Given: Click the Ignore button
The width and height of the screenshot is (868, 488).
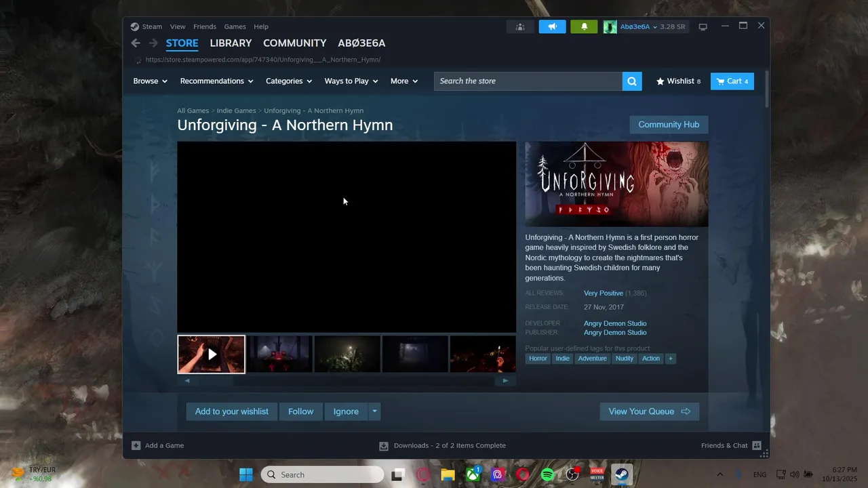Looking at the screenshot, I should click(x=346, y=411).
